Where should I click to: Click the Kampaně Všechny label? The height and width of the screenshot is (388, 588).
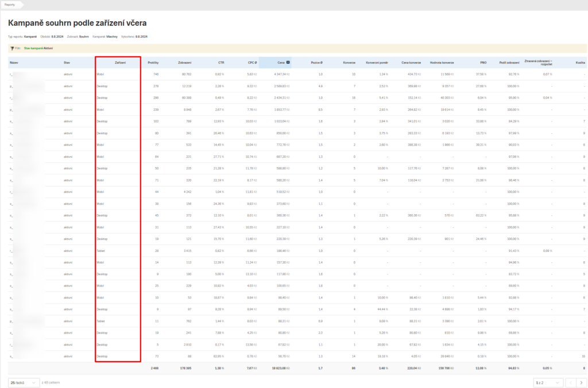click(105, 37)
